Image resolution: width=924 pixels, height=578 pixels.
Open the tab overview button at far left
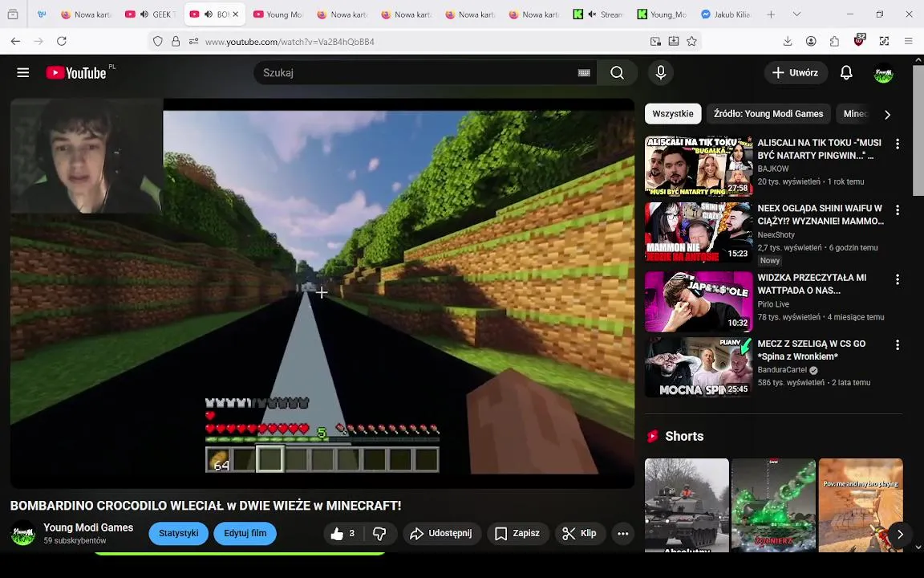tap(13, 14)
